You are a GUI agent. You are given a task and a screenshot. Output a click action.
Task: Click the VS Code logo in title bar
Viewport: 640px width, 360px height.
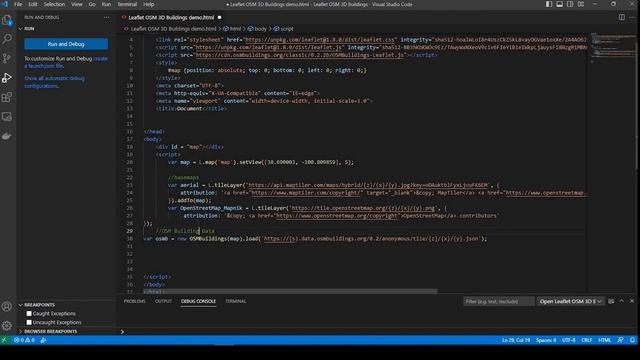pyautogui.click(x=5, y=4)
